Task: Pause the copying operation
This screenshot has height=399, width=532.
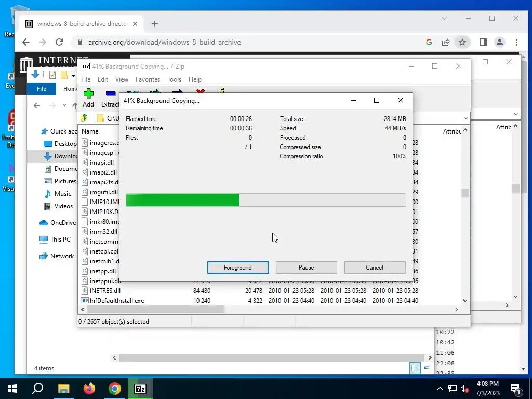Action: (306, 268)
